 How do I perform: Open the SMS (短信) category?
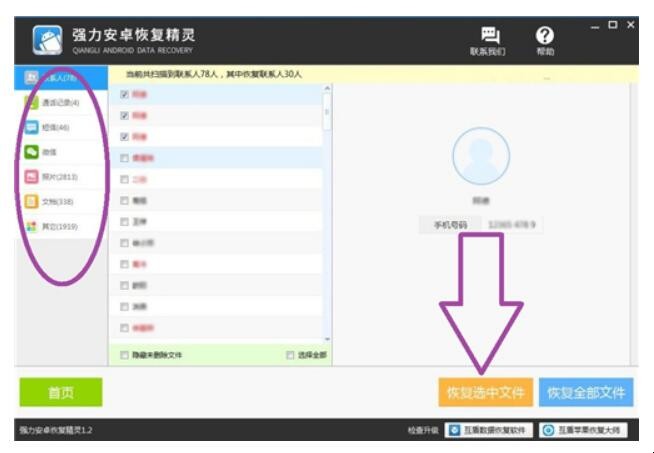coord(55,127)
